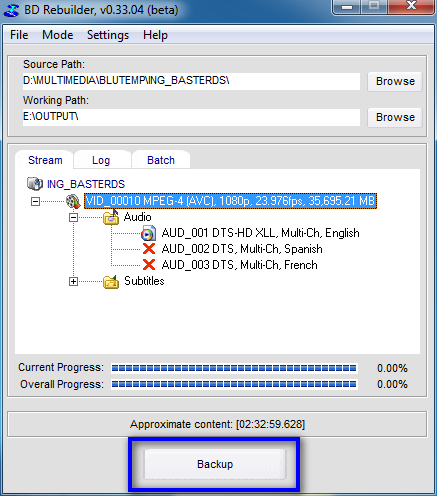Browse for the Source Path
The height and width of the screenshot is (496, 437).
click(395, 81)
